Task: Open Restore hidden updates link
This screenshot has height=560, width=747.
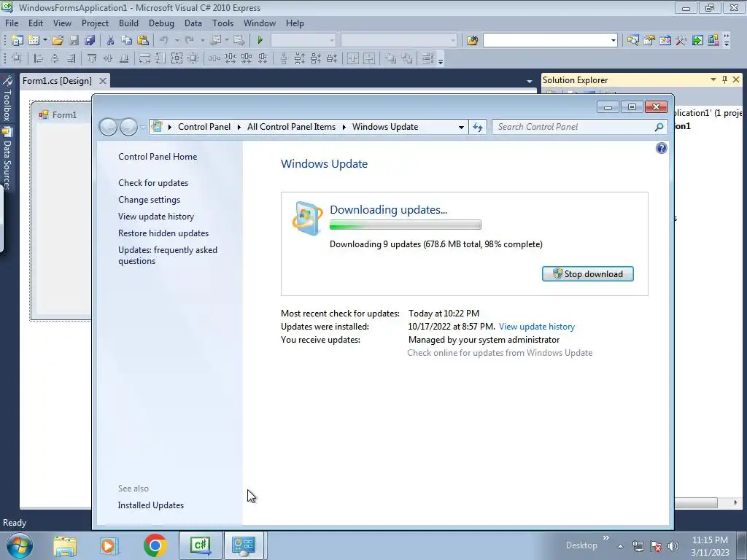Action: pyautogui.click(x=163, y=233)
